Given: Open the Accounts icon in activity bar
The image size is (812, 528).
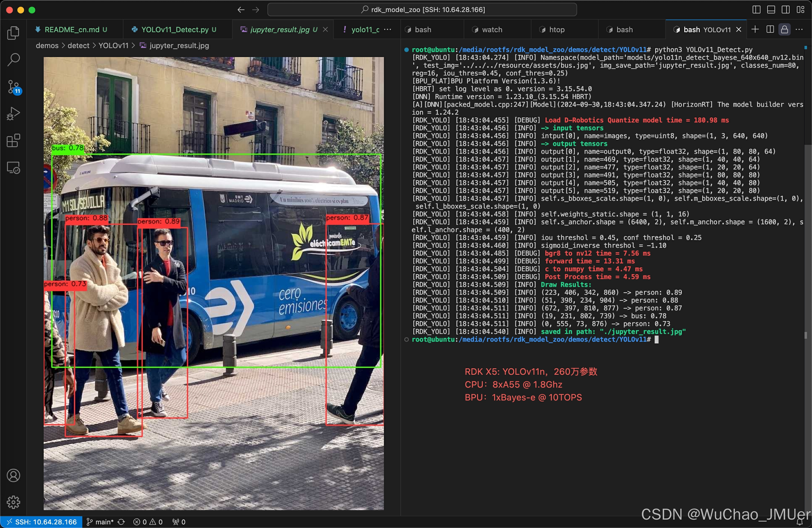Looking at the screenshot, I should coord(13,475).
